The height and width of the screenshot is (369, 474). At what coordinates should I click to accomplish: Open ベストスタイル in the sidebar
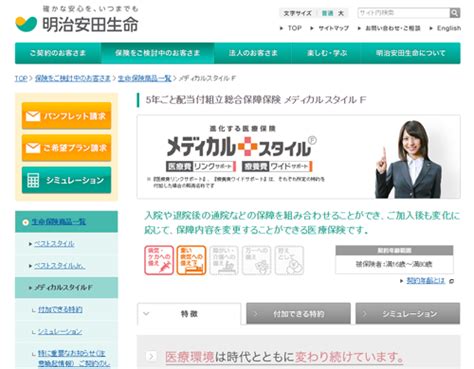[54, 244]
